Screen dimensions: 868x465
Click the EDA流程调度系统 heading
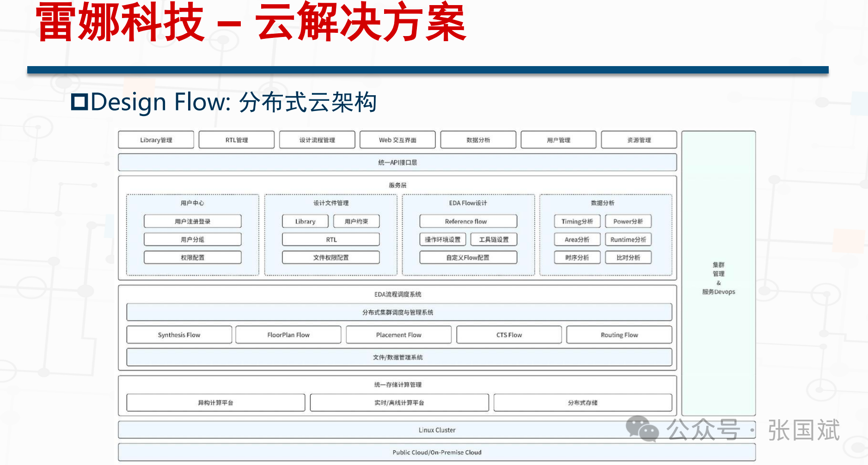click(x=397, y=294)
